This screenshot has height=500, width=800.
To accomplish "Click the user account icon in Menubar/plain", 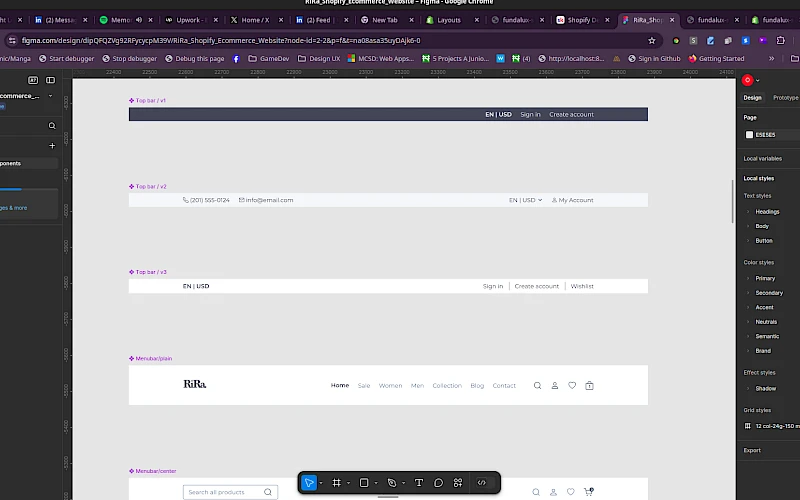I will (555, 386).
